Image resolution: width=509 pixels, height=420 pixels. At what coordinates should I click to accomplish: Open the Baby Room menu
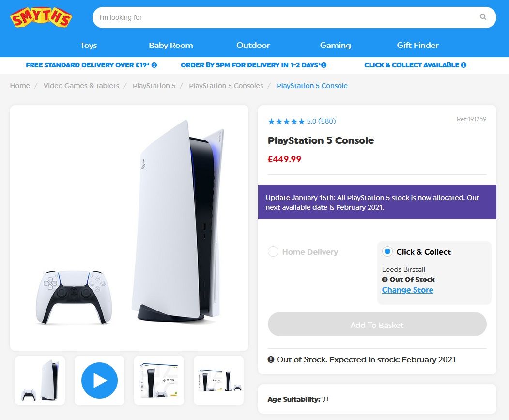pos(171,45)
